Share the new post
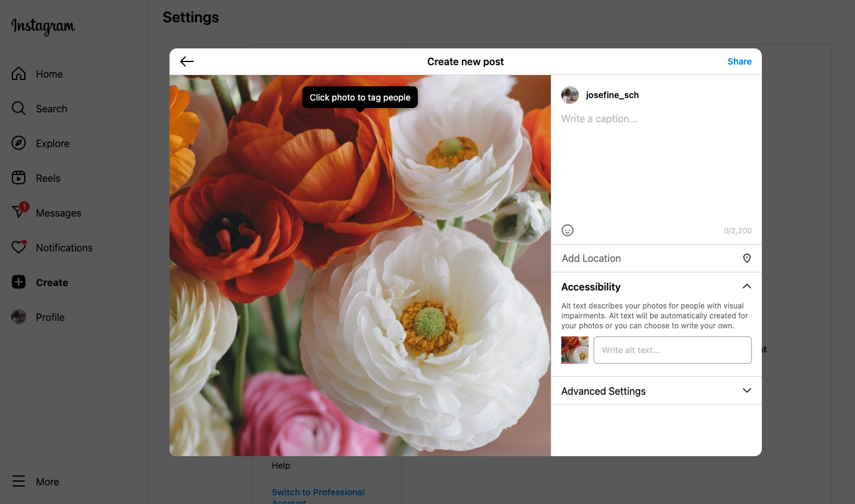Viewport: 855px width, 504px height. point(740,61)
